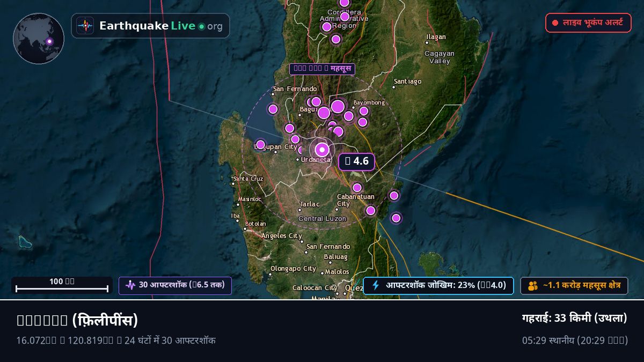Click the green dot in the site logo

201,26
